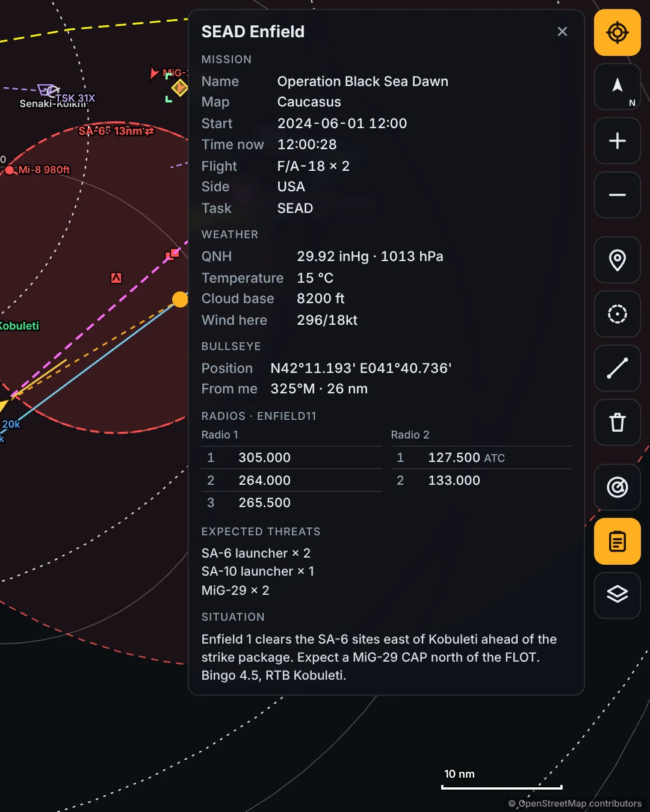Click the Time now 12:00:28 value
The image size is (650, 812).
pos(307,144)
